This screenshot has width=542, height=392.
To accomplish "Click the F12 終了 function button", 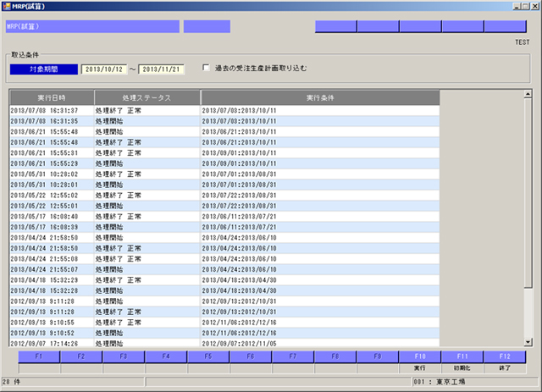I will (x=505, y=356).
